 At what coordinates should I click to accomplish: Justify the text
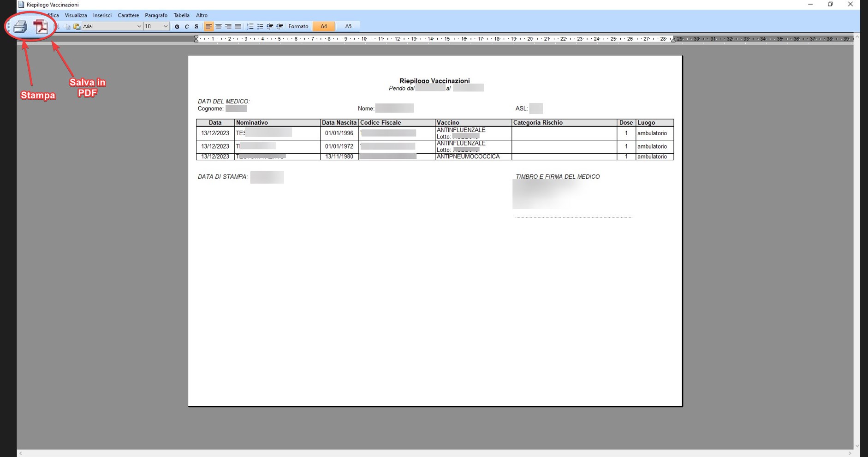pyautogui.click(x=238, y=27)
